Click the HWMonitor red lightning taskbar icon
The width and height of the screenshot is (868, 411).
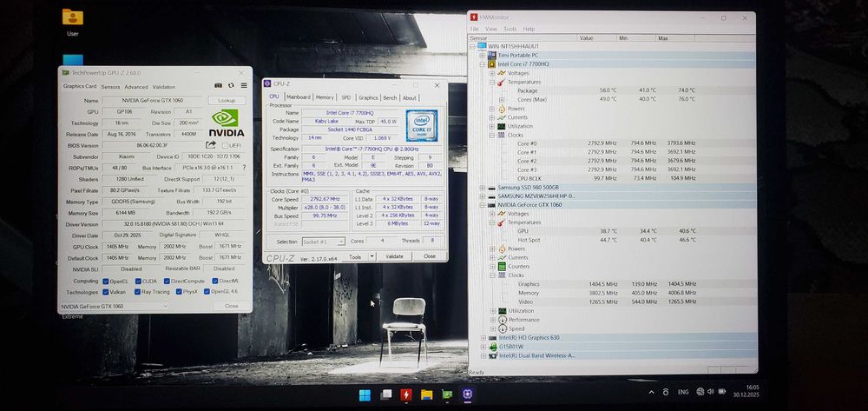coord(405,395)
